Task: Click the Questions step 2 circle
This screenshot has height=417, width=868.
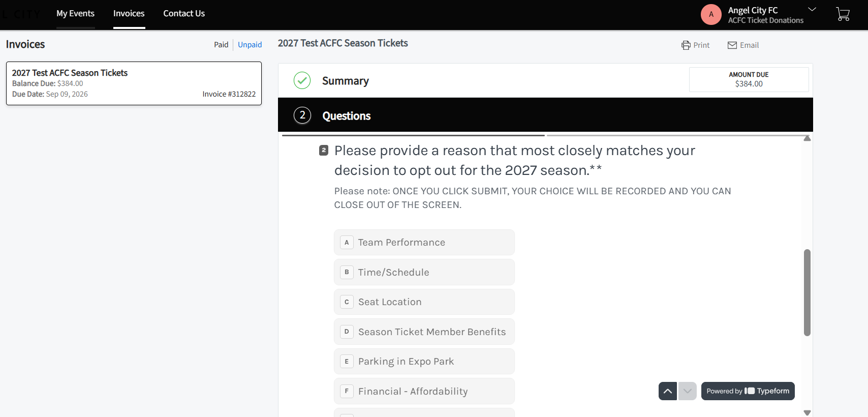Action: 302,115
